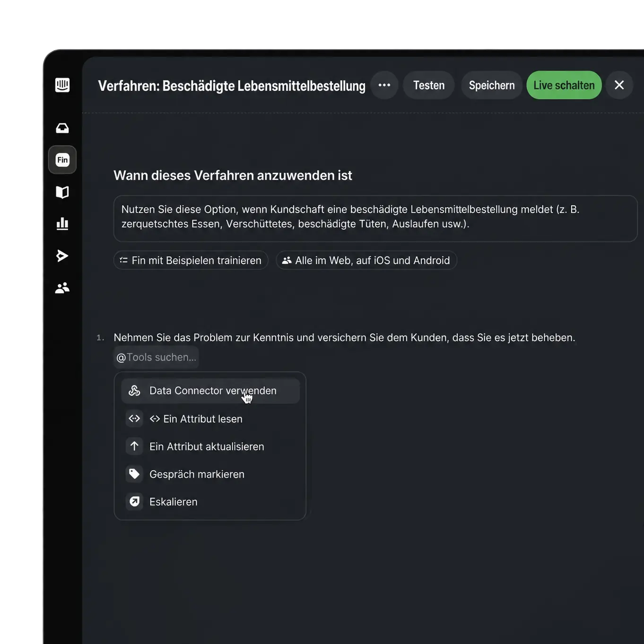Open the Outbound send arrow icon

pos(62,256)
